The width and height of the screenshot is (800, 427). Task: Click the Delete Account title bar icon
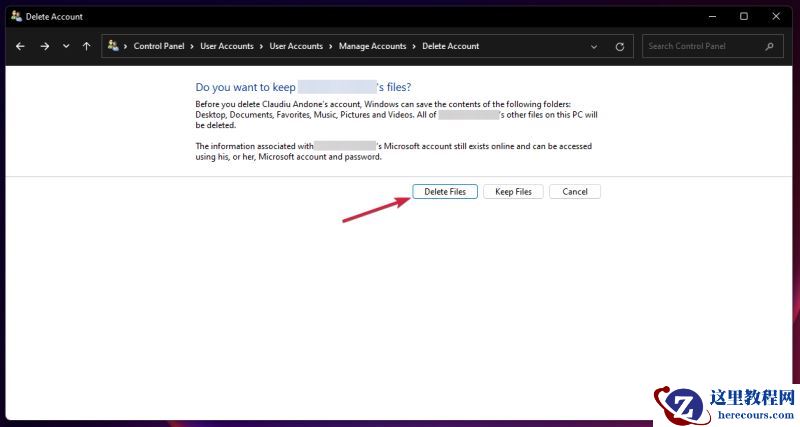point(16,16)
